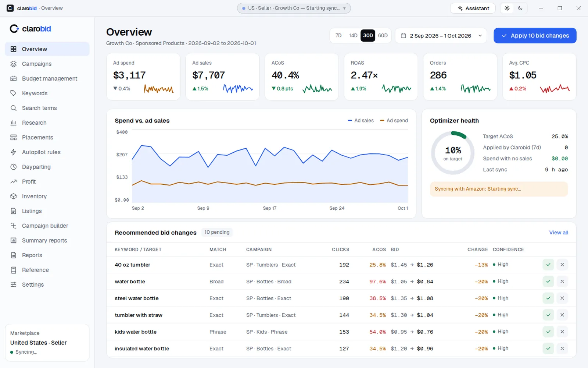Reject the tumbler with straw bid change
The width and height of the screenshot is (588, 368).
point(562,315)
